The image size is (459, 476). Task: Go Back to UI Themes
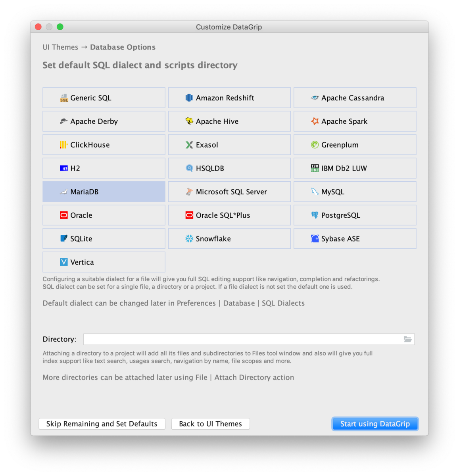(210, 424)
